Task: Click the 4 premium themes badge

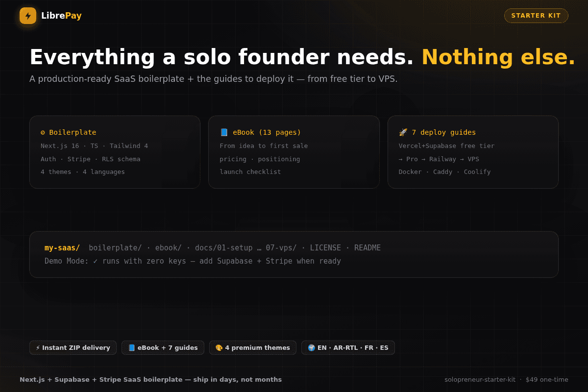Action: point(253,348)
